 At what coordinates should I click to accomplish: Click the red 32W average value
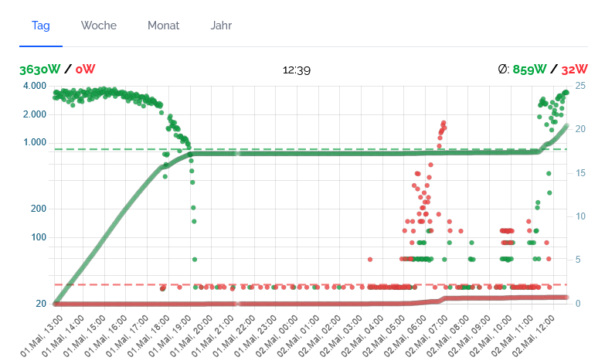coord(574,69)
